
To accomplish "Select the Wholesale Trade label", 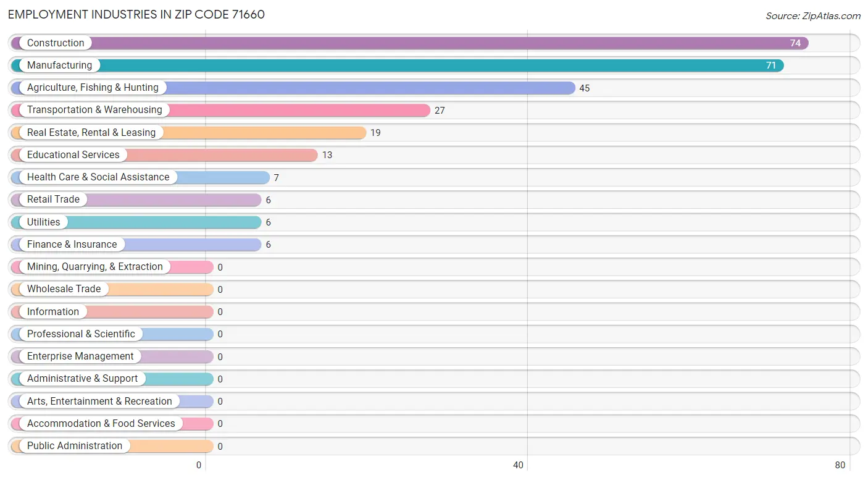I will click(64, 289).
